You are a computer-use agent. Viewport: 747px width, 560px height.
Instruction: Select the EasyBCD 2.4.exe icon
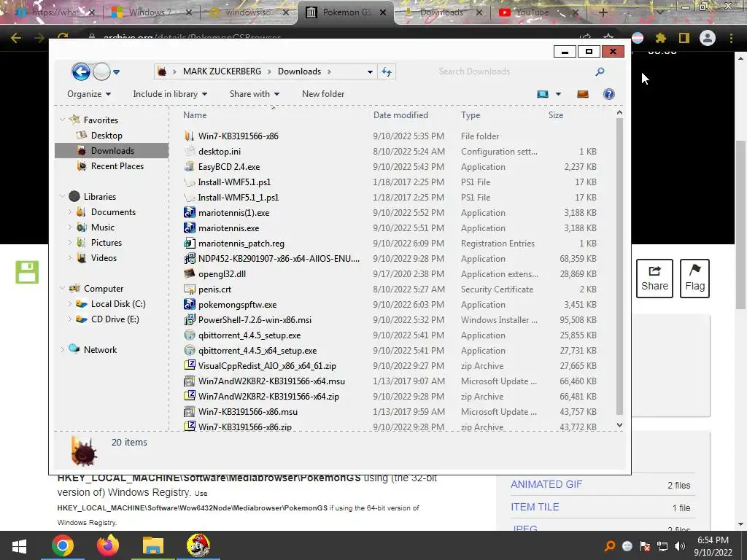point(190,166)
